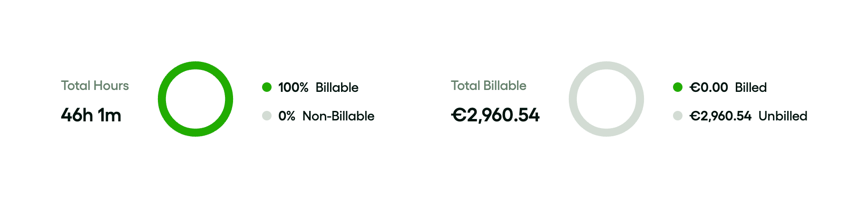Click the 46h 1m total value
868x198 pixels.
click(x=91, y=115)
